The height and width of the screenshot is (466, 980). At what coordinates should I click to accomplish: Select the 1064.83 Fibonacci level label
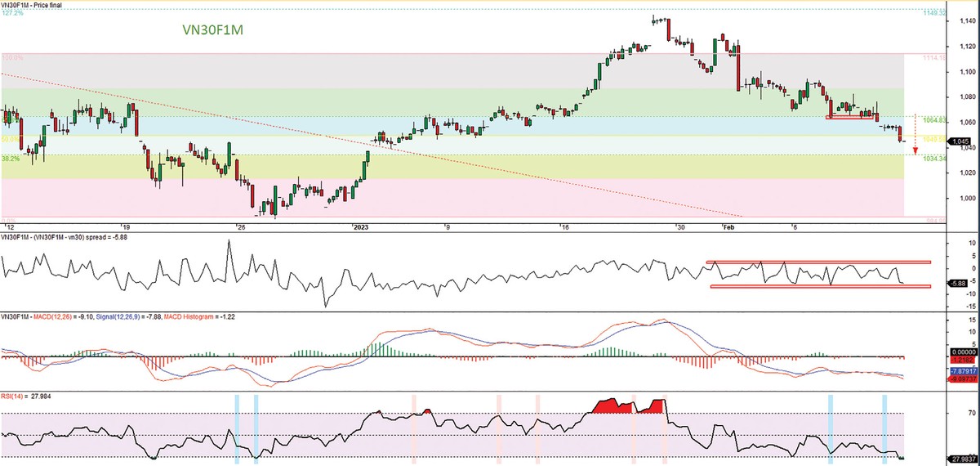click(934, 120)
